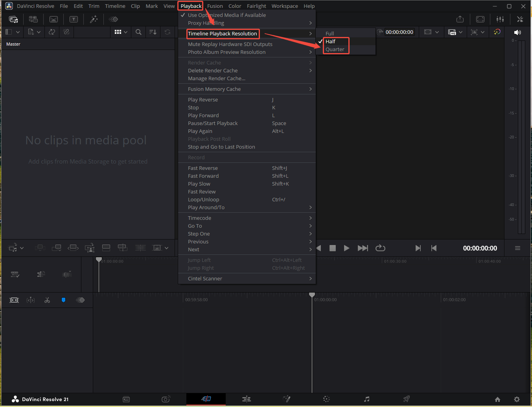Viewport: 532px width, 407px height.
Task: Toggle Mute Replay Hardware SDI Outputs
Action: [247, 44]
